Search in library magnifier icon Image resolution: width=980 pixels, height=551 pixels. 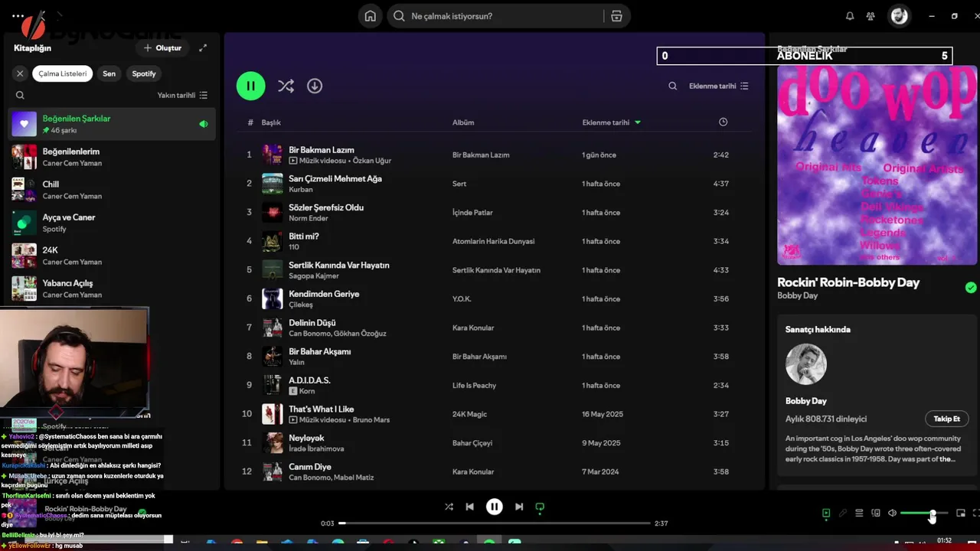[21, 95]
